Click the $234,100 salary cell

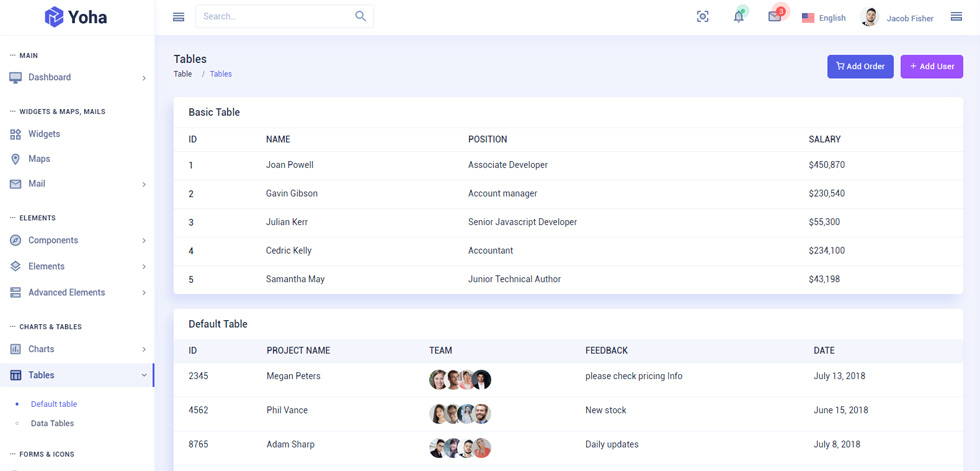coord(827,250)
